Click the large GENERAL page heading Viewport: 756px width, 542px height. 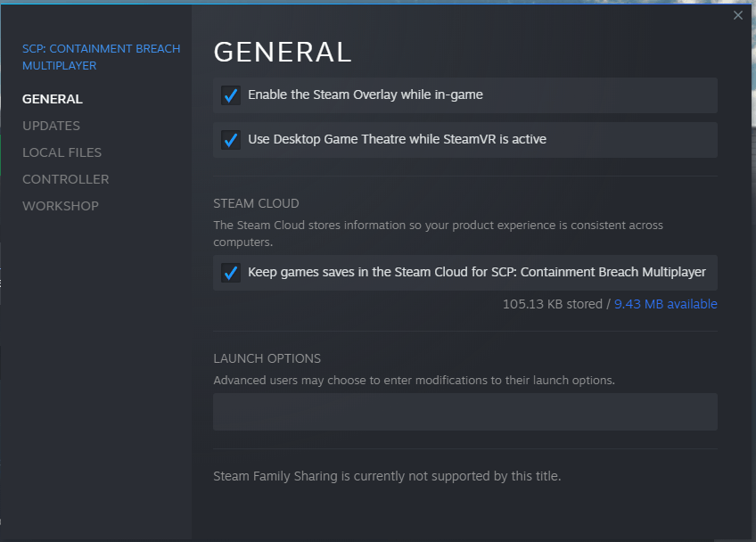click(283, 52)
